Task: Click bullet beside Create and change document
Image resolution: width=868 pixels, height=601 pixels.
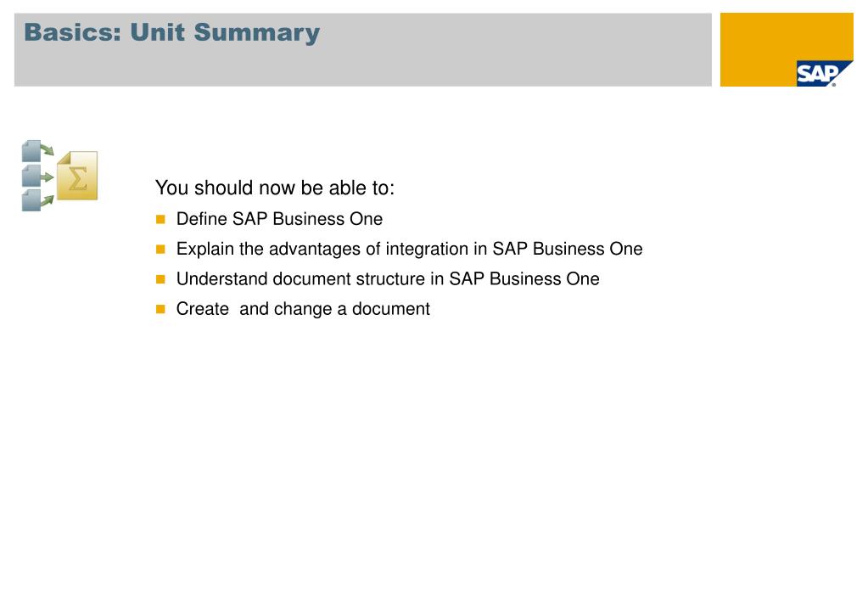Action: (x=160, y=309)
